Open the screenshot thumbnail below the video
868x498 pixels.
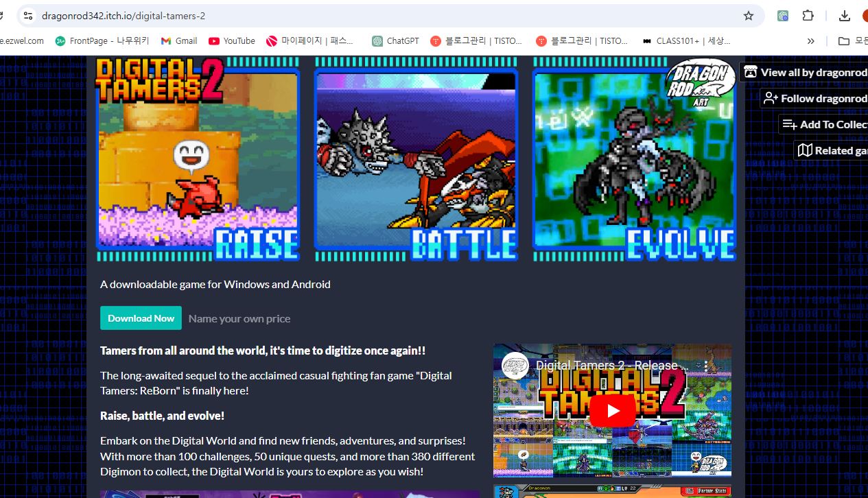(x=612, y=491)
